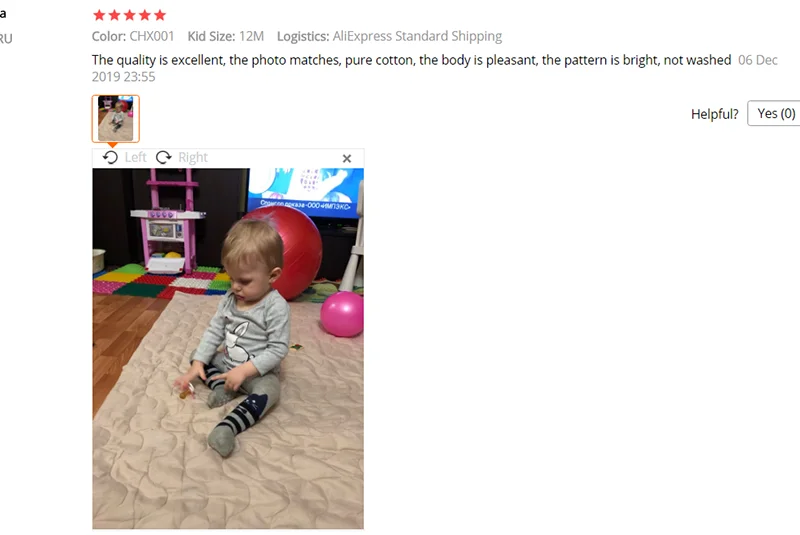Image resolution: width=800 pixels, height=535 pixels.
Task: Click the 'Right' rotate label
Action: (193, 157)
